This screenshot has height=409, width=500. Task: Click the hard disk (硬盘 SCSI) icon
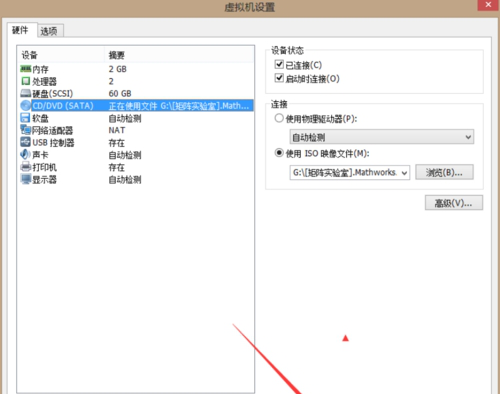26,93
